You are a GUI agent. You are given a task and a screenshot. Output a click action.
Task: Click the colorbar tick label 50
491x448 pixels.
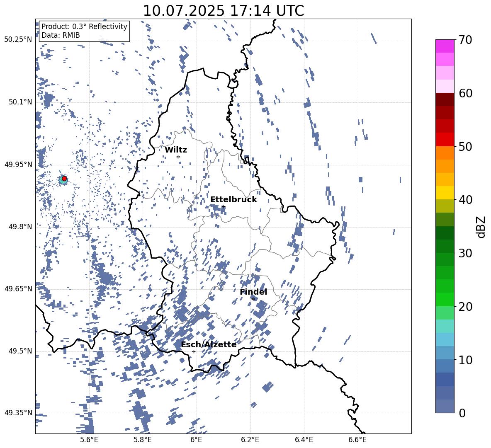[x=465, y=146]
